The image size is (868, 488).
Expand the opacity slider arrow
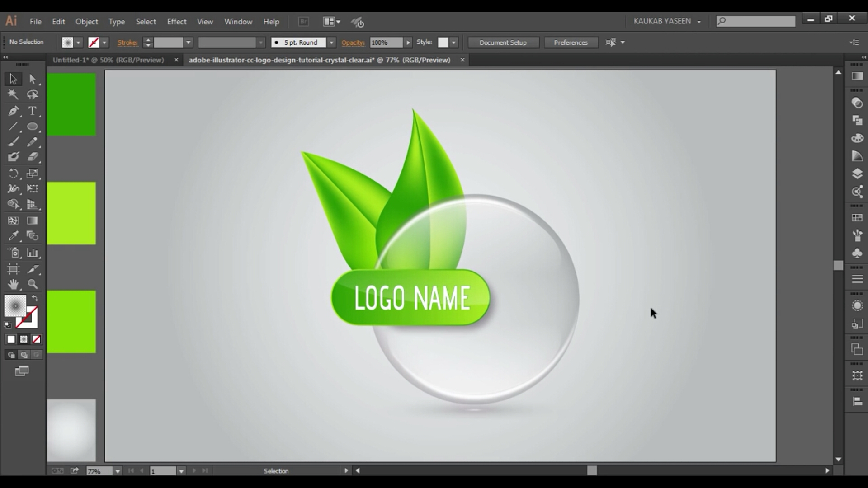(408, 42)
